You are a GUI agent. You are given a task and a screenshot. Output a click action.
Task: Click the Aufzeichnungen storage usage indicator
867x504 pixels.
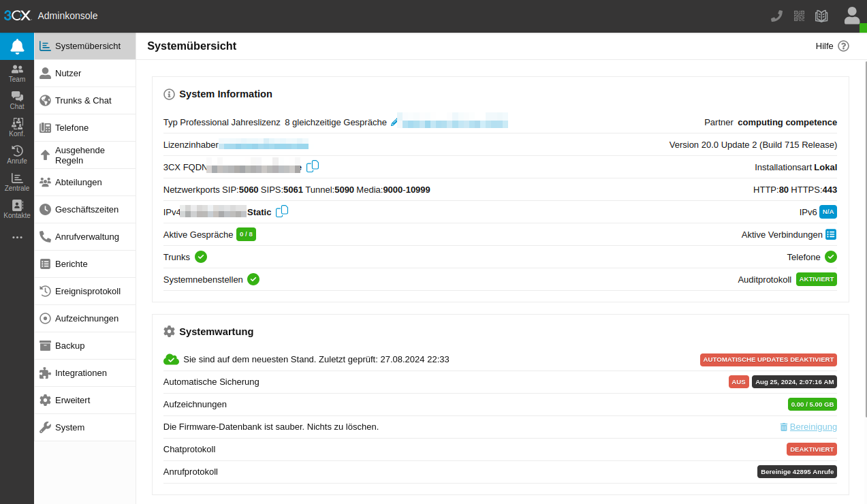coord(812,405)
